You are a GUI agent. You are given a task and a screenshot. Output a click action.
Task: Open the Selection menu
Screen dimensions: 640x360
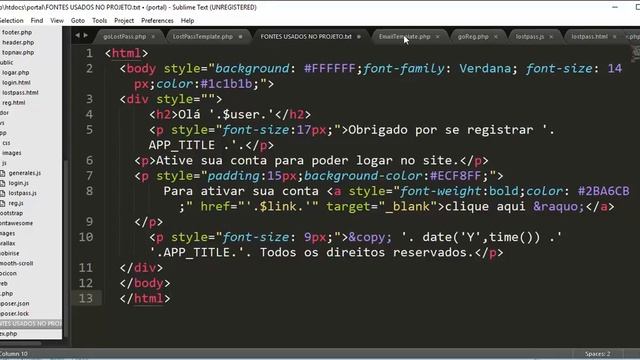pos(11,20)
